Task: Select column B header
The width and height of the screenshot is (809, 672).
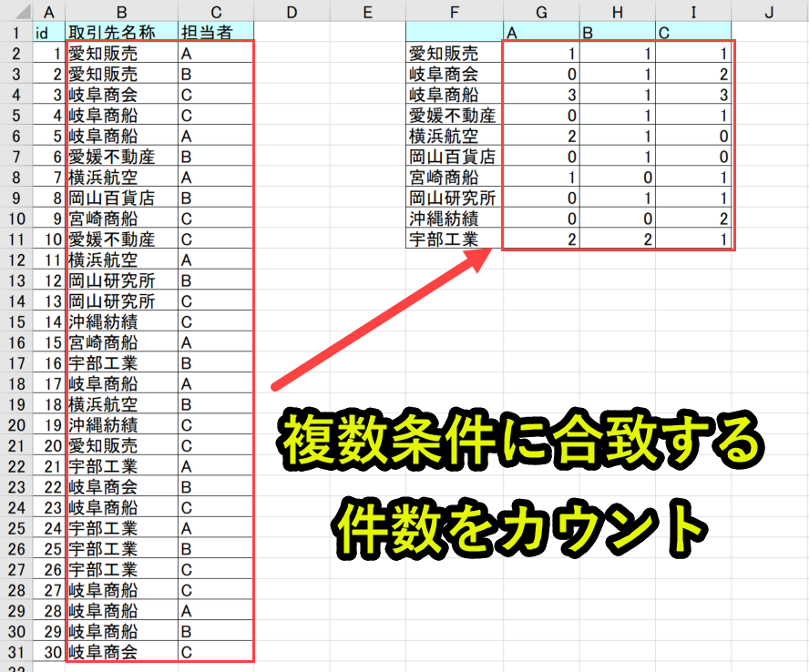Action: pos(122,11)
